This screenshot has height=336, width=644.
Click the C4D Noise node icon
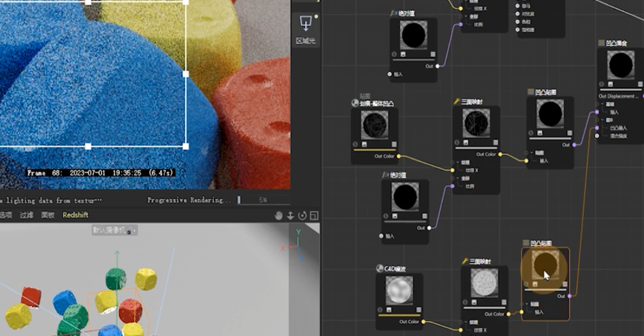pos(380,268)
